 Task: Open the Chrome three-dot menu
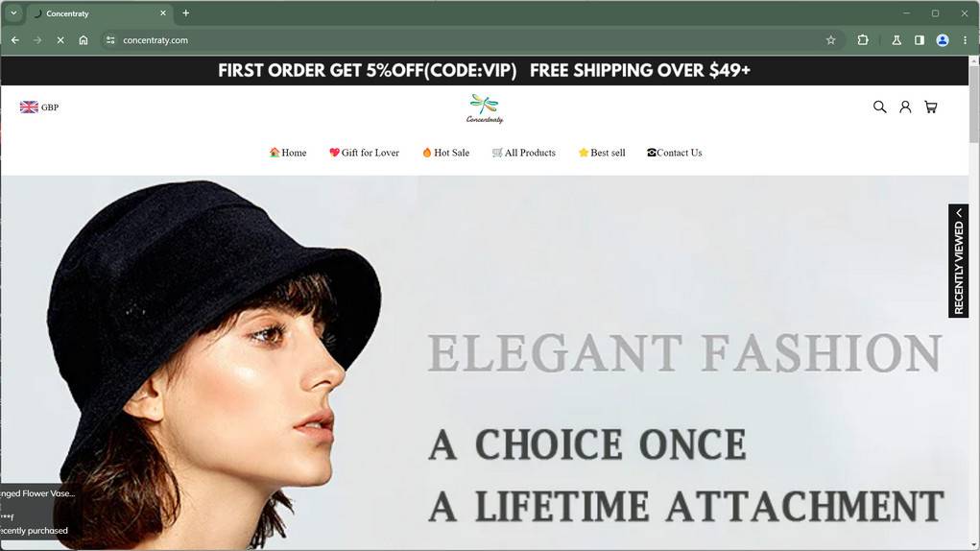[965, 40]
